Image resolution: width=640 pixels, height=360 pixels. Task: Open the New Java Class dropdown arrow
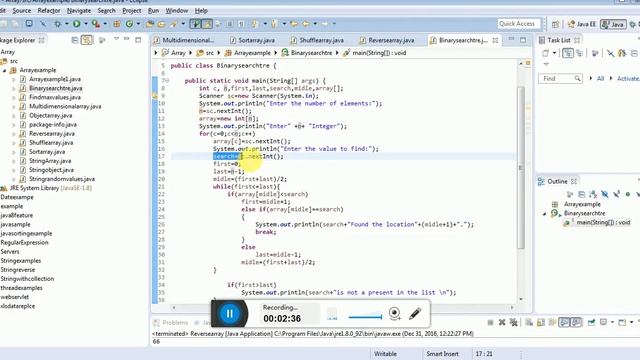[x=138, y=24]
